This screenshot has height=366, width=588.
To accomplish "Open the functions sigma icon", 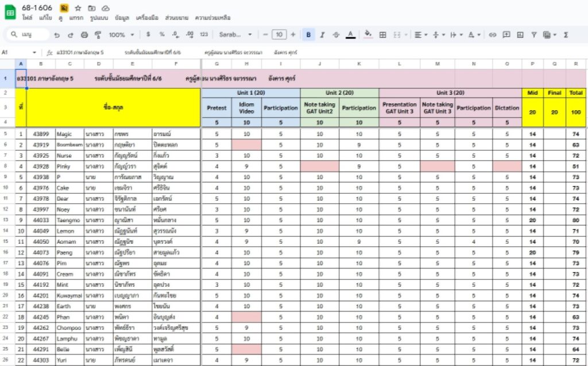I will 566,35.
